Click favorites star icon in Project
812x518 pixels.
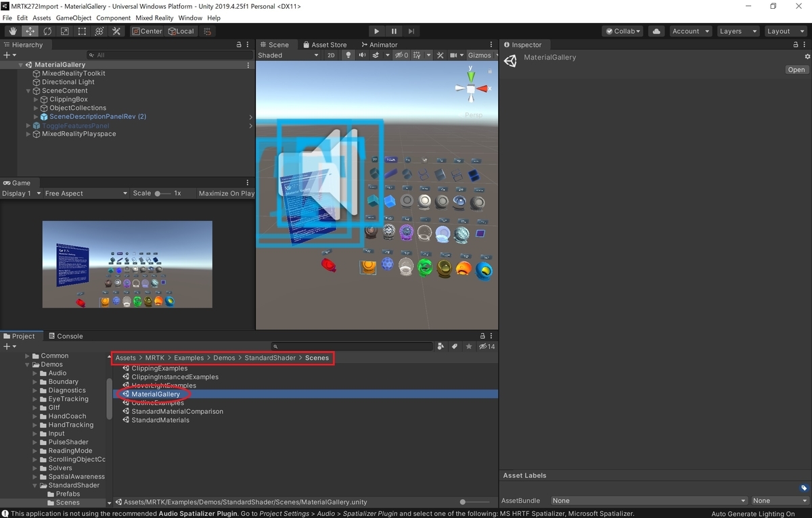pyautogui.click(x=468, y=346)
